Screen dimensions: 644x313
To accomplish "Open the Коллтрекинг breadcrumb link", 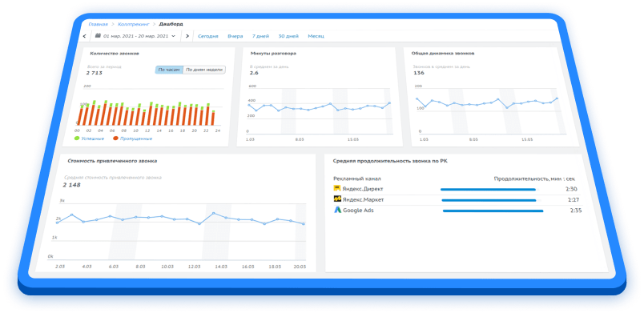I will [134, 24].
